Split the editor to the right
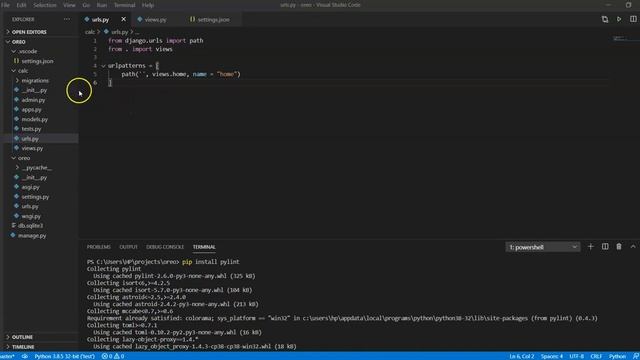The width and height of the screenshot is (640, 360). point(633,19)
